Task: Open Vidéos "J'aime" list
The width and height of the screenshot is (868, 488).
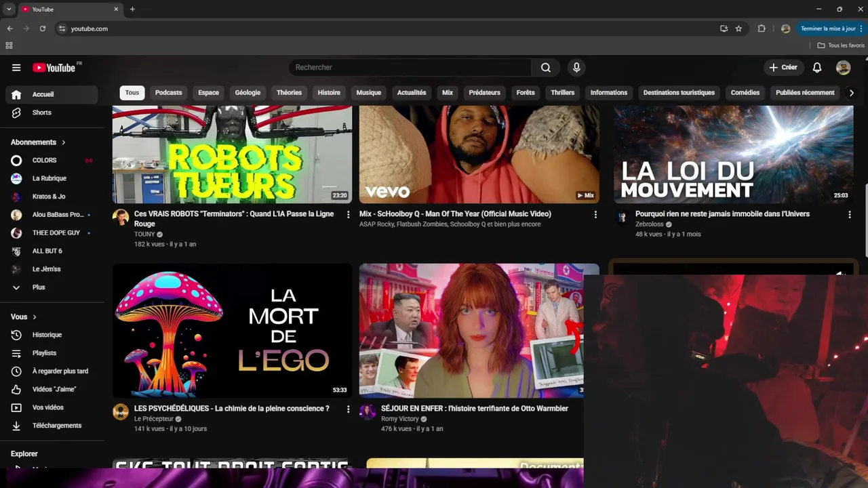Action: [x=51, y=389]
